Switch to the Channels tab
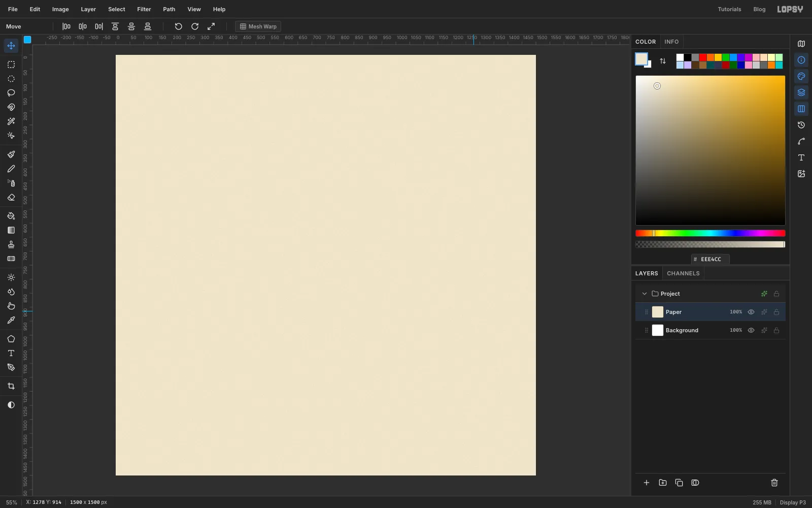812x508 pixels. [683, 273]
